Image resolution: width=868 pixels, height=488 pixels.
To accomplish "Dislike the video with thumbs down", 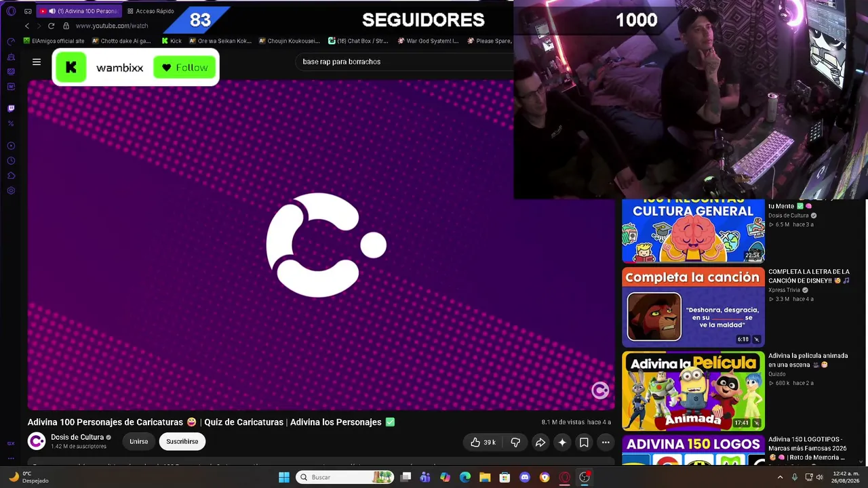I will [515, 443].
